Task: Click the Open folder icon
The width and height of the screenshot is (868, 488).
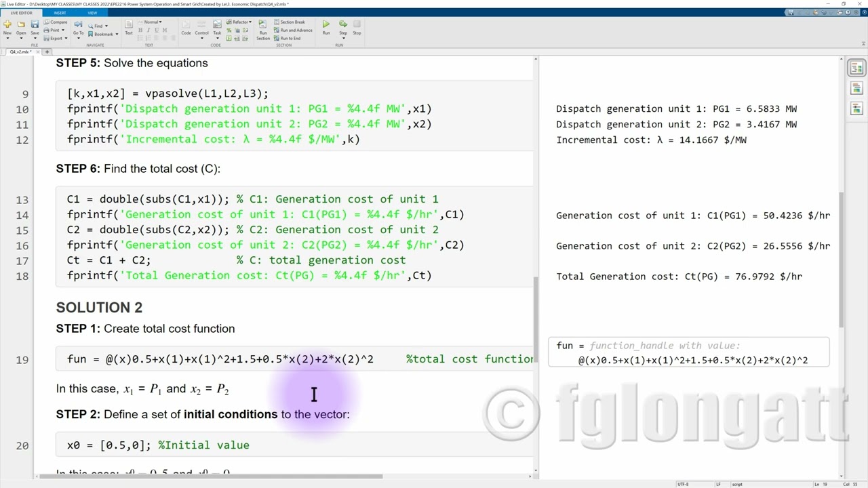Action: tap(21, 24)
